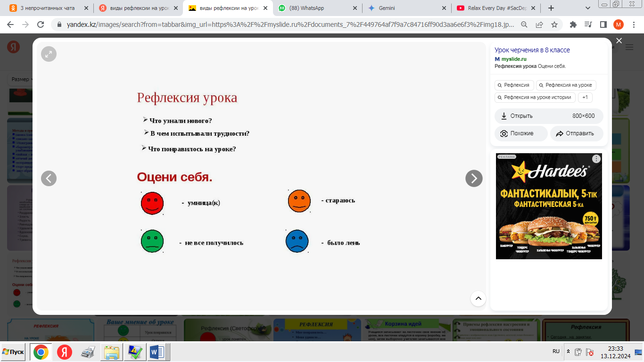644x362 pixels.
Task: Open the zoom magnifier in the address bar
Action: (x=524, y=25)
